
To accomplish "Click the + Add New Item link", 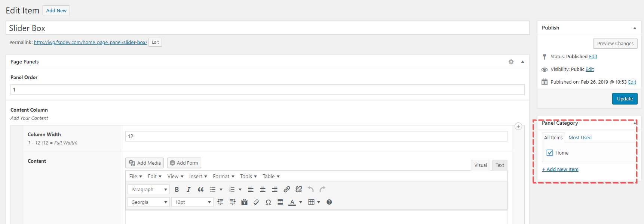I will pyautogui.click(x=560, y=169).
